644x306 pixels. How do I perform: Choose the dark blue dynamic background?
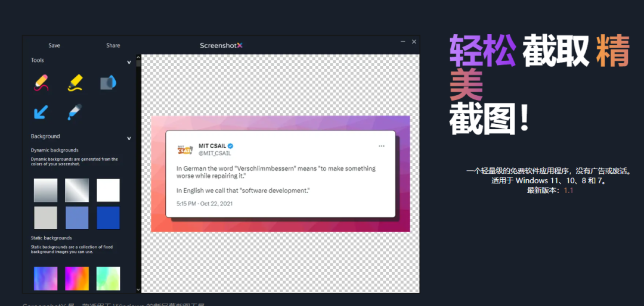click(x=108, y=218)
